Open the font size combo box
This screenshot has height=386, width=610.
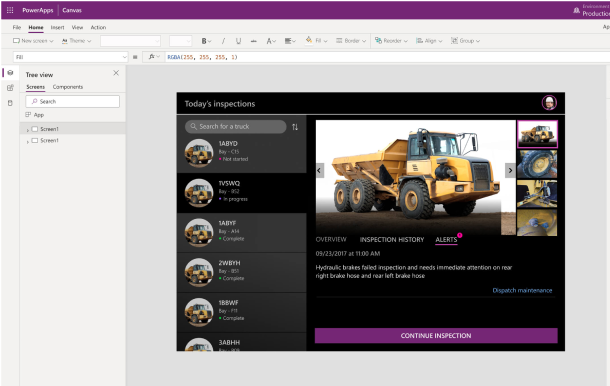point(181,40)
